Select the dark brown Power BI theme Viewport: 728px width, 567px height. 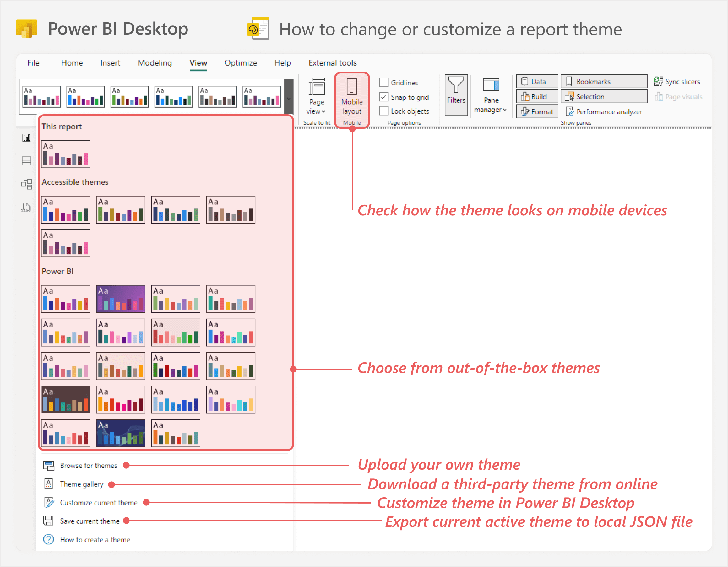(66, 399)
